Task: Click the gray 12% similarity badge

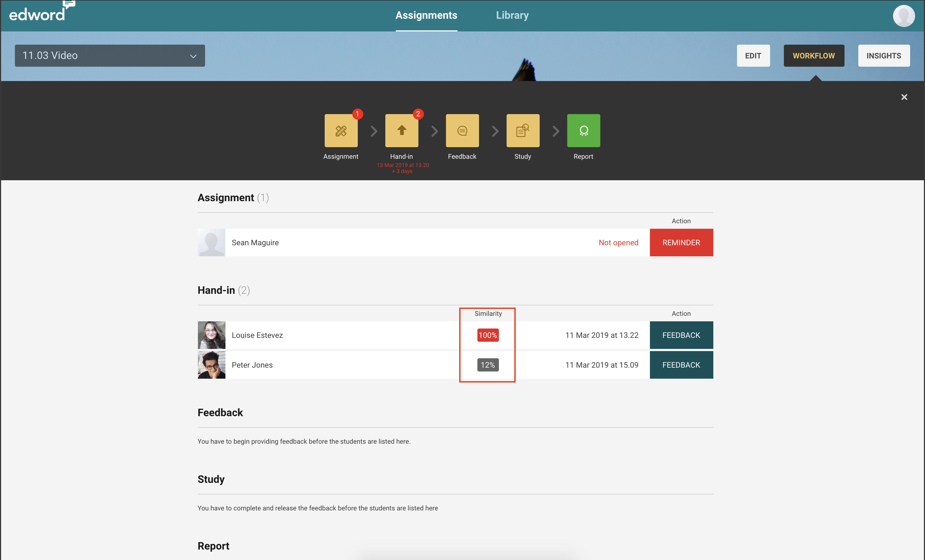Action: pyautogui.click(x=488, y=365)
